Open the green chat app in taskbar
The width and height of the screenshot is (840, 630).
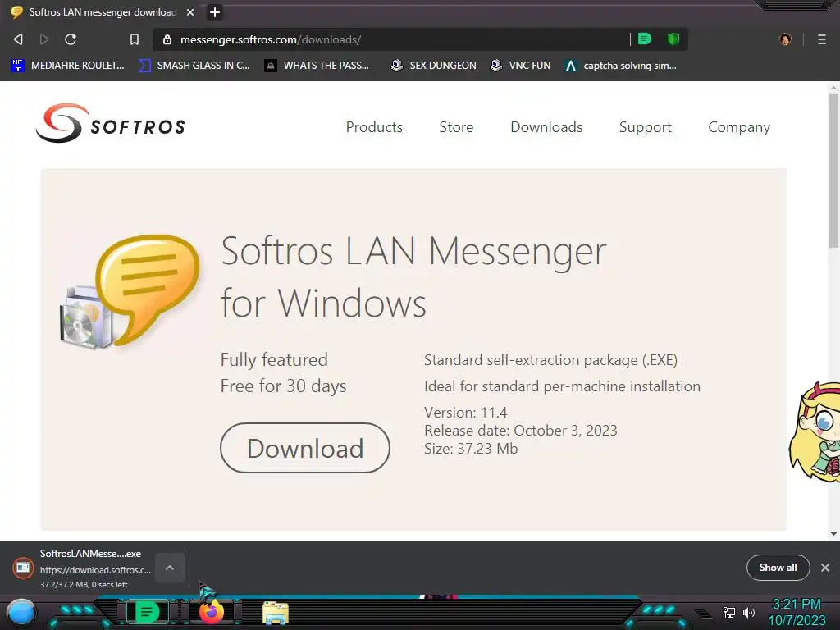[147, 612]
